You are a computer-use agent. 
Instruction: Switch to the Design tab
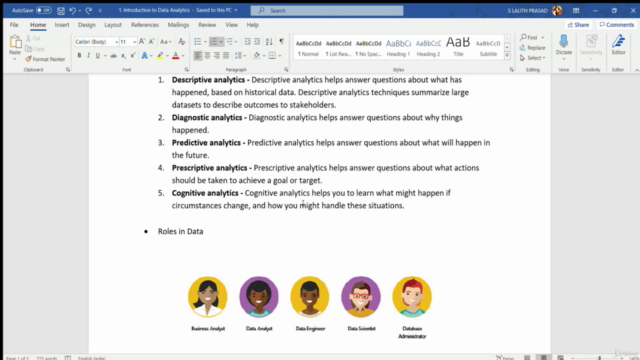[87, 25]
